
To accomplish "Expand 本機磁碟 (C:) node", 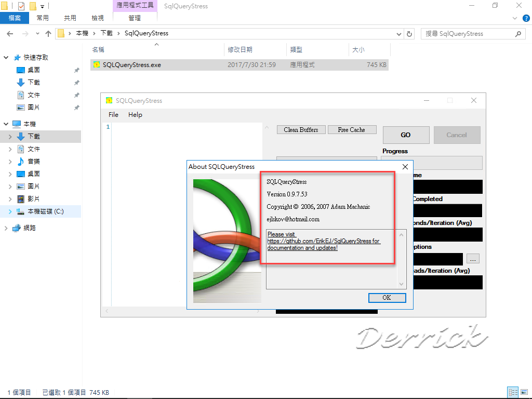I will [10, 211].
